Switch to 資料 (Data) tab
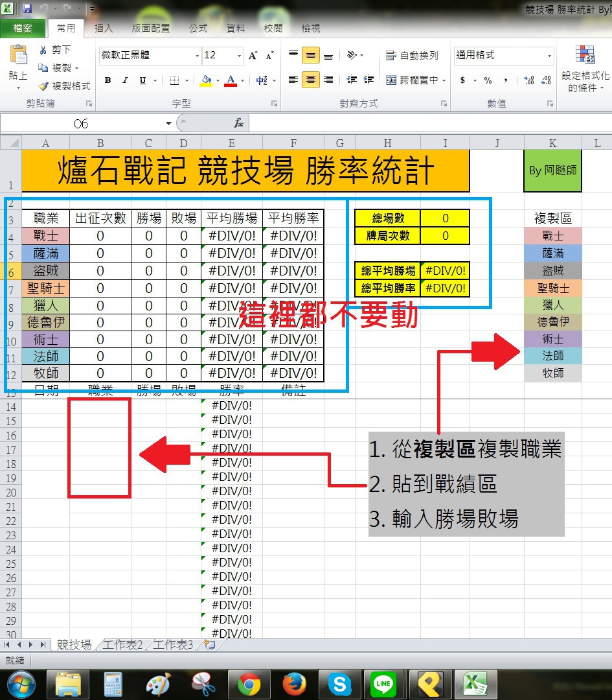 [236, 28]
